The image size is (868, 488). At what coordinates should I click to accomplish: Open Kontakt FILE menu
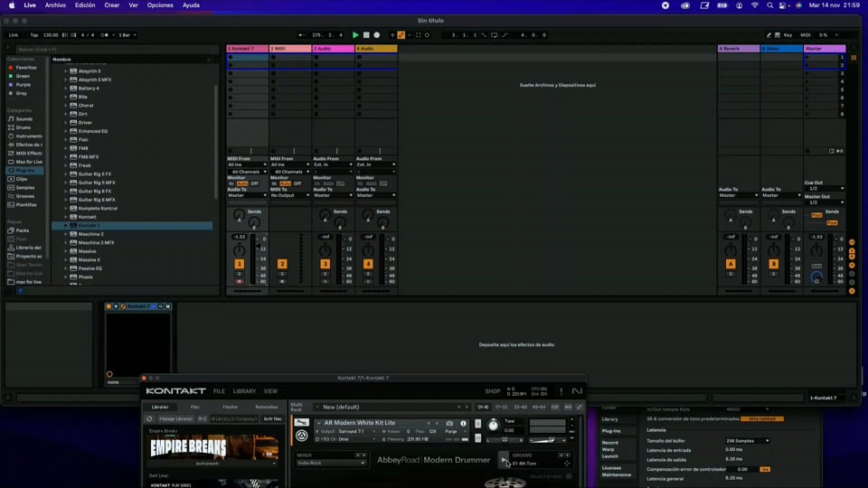pyautogui.click(x=219, y=391)
